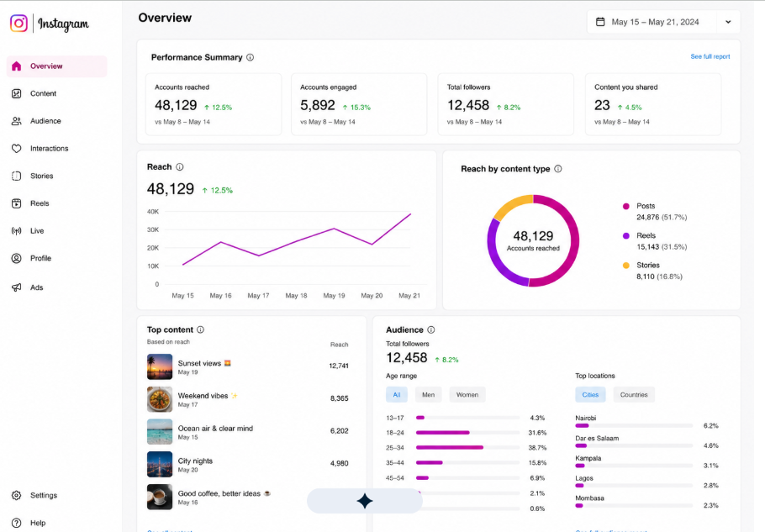Expand the date range dropdown arrow
Screen dimensions: 765x532
(x=728, y=22)
